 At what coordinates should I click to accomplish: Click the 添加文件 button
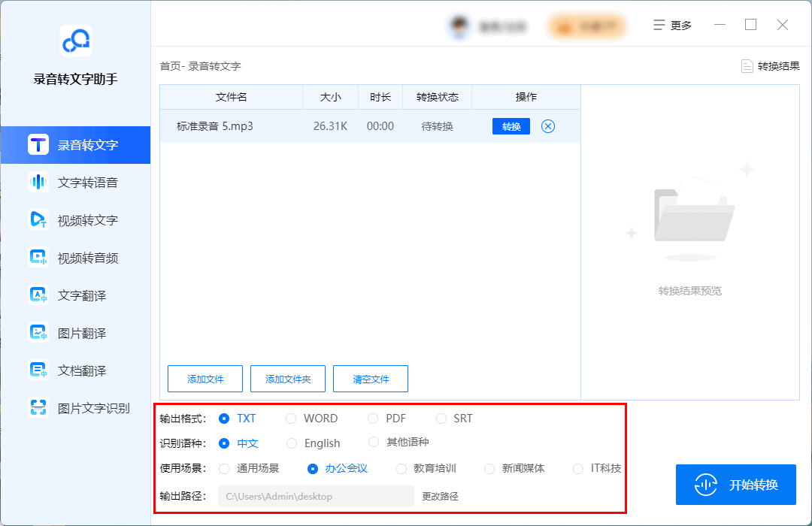pyautogui.click(x=205, y=379)
